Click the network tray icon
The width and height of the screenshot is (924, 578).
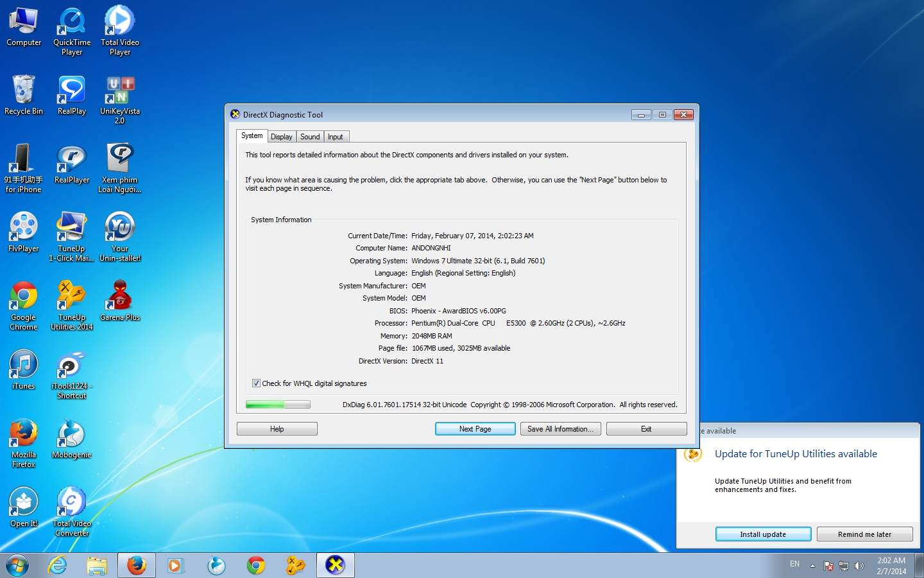coord(844,566)
